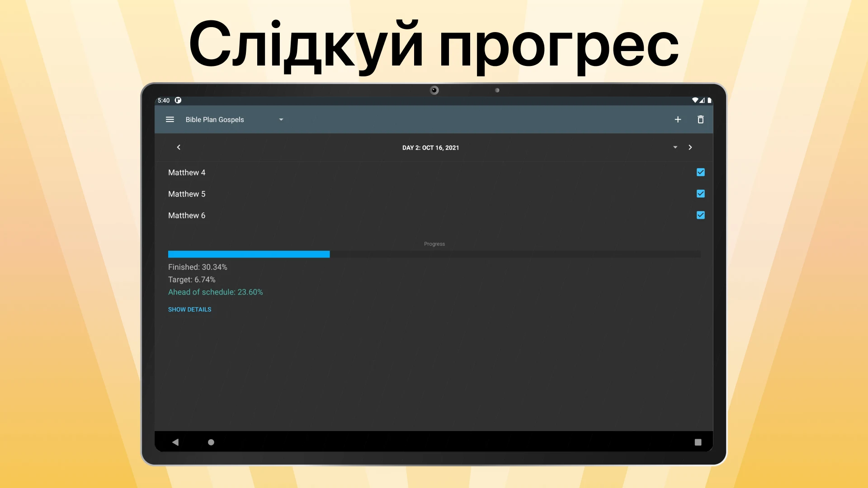The height and width of the screenshot is (488, 868).
Task: Tap Android recent apps square button
Action: [698, 442]
